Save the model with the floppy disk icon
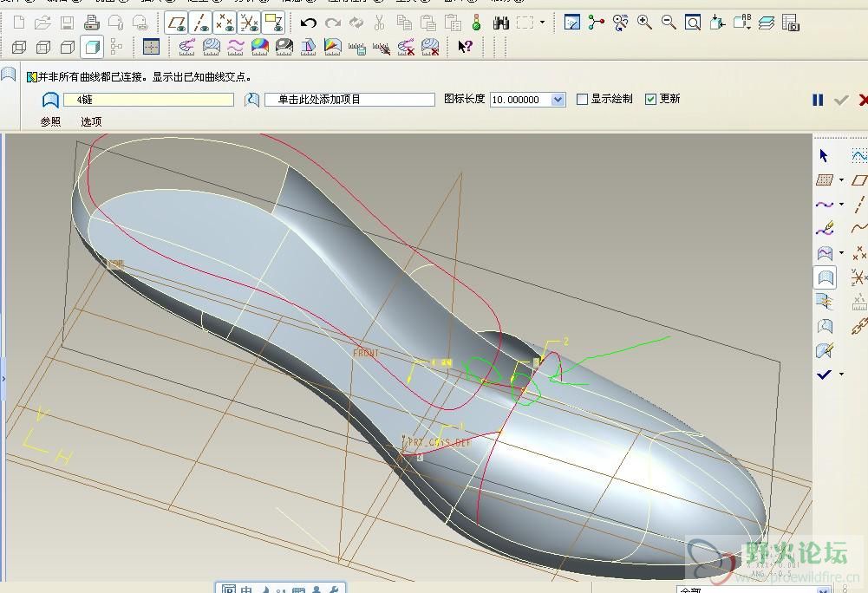 pyautogui.click(x=67, y=23)
